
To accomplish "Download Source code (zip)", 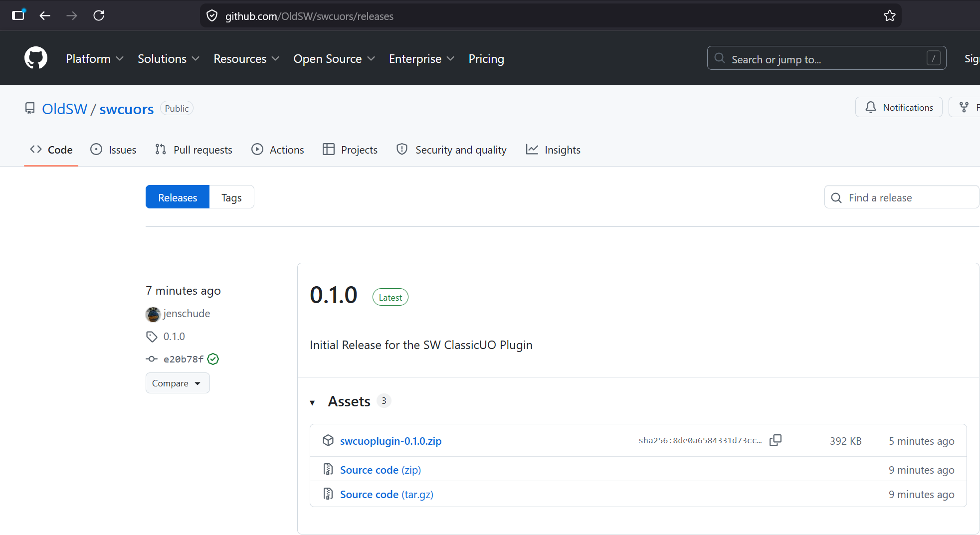I will [381, 470].
